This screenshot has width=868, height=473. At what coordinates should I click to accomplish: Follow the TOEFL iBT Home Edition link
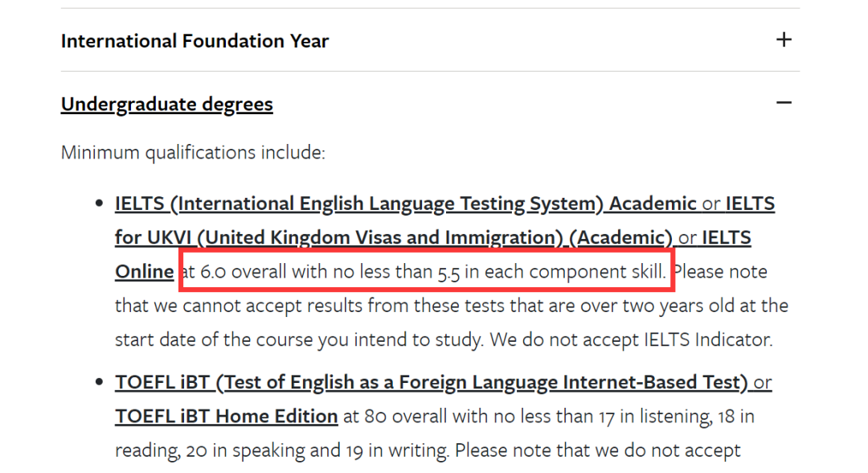pos(227,416)
